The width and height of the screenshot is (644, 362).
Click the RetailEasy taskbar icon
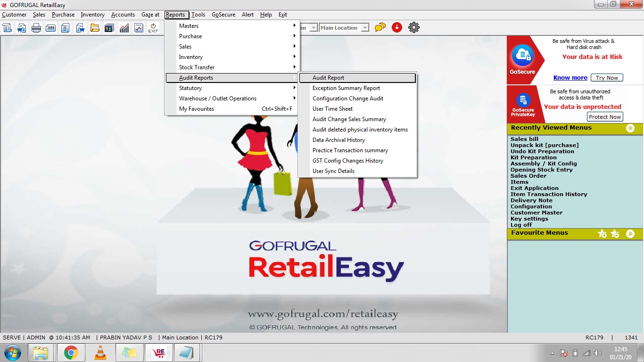(158, 353)
